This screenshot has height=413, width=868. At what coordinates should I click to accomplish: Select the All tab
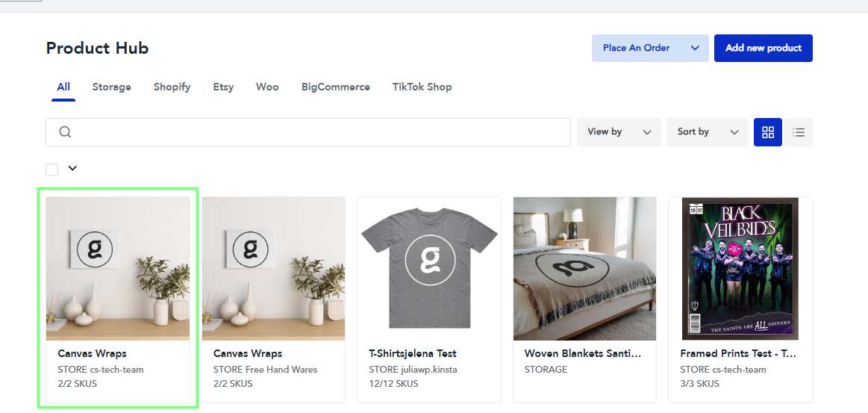(x=63, y=87)
